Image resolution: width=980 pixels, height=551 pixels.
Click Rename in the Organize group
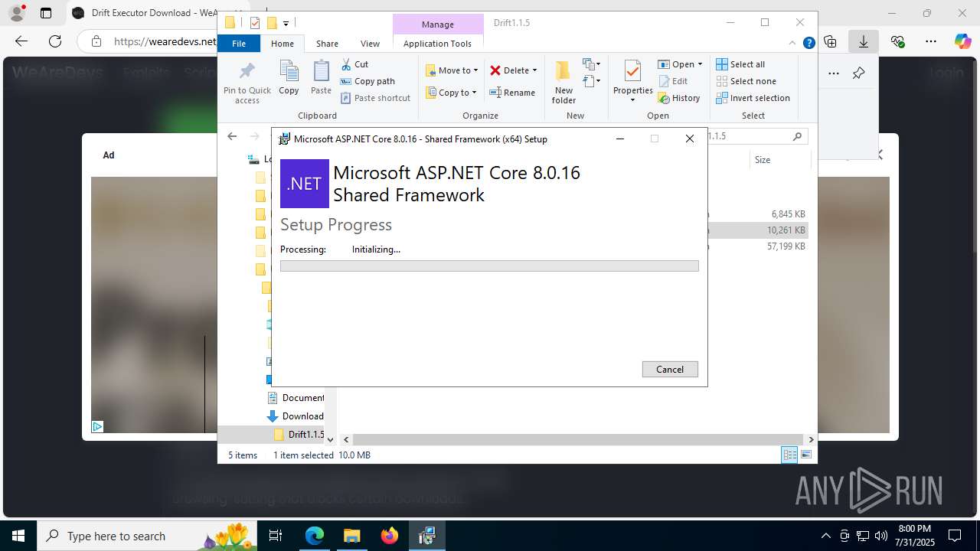(x=512, y=93)
